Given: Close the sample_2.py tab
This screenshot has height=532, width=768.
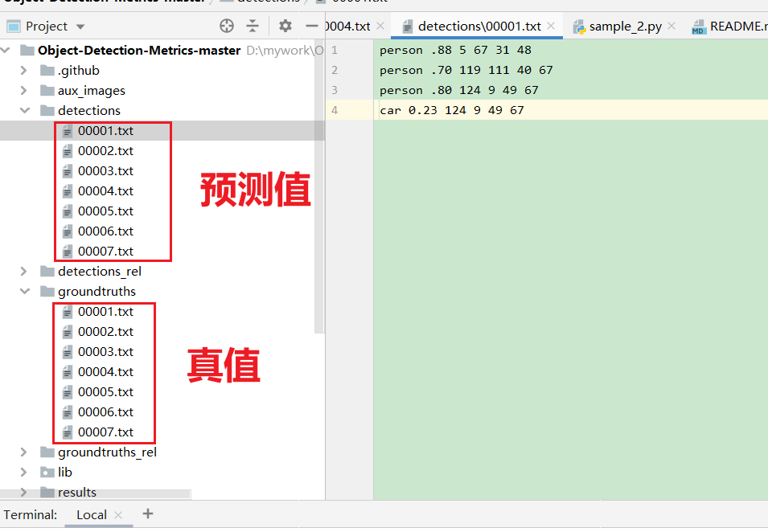Looking at the screenshot, I should [x=671, y=26].
